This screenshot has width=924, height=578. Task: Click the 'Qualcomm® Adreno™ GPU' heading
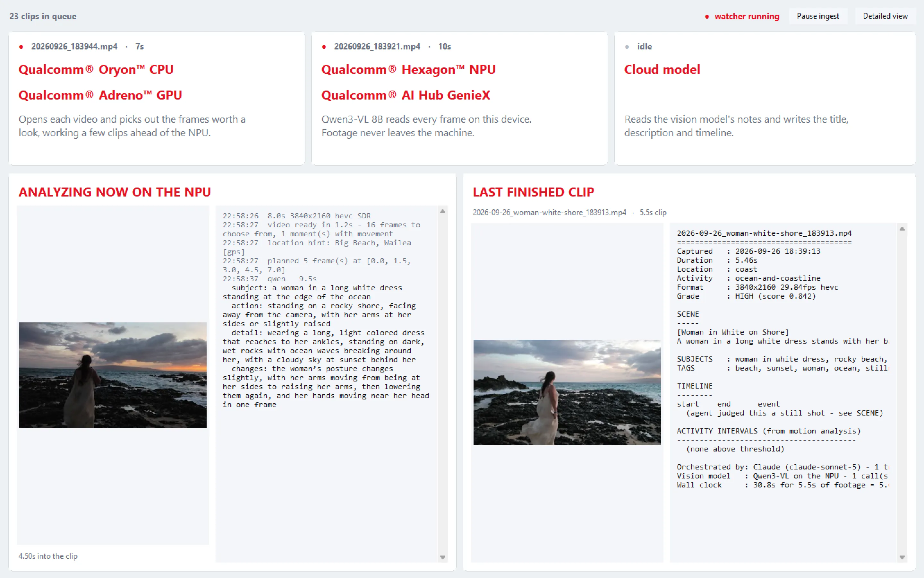pyautogui.click(x=100, y=95)
